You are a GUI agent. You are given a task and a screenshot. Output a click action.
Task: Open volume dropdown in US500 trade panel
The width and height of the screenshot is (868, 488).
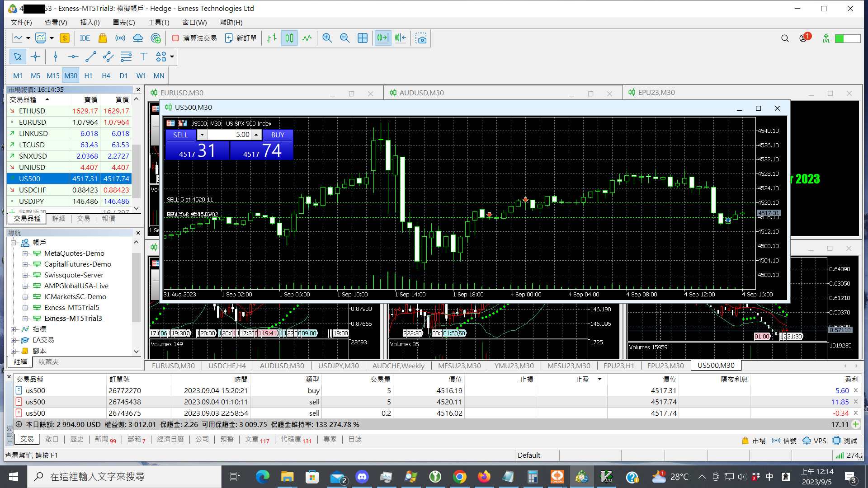tap(202, 135)
